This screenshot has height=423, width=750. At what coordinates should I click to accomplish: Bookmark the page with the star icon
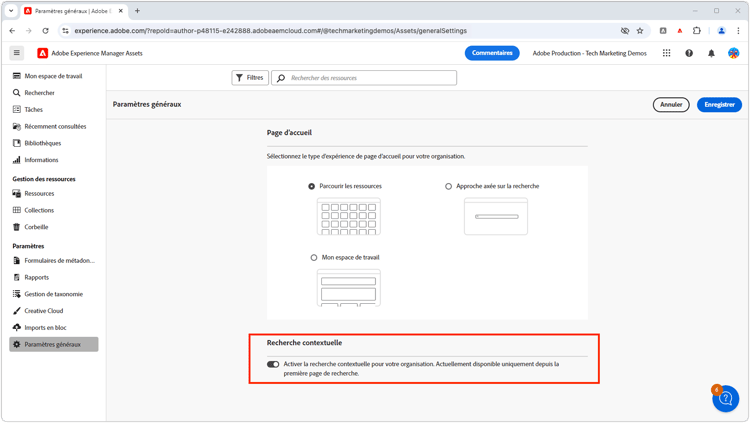pyautogui.click(x=640, y=31)
